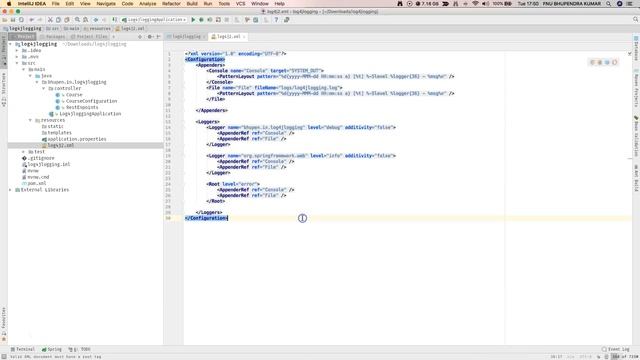Viewport: 640px width, 360px height.
Task: Open the Analyze menu
Action: 148,4
